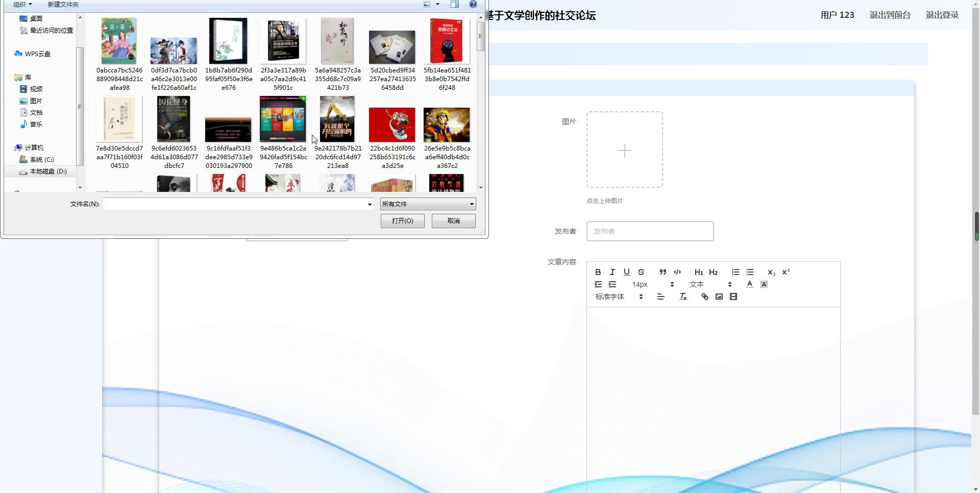Toggle underline formatting in editor toolbar

pyautogui.click(x=626, y=272)
